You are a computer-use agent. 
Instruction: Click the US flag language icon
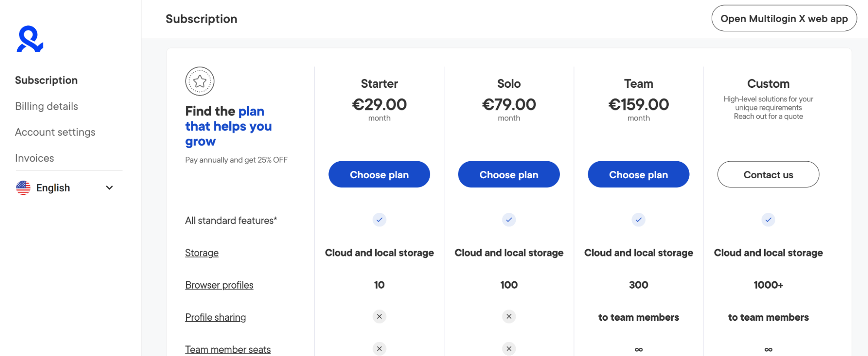click(23, 188)
